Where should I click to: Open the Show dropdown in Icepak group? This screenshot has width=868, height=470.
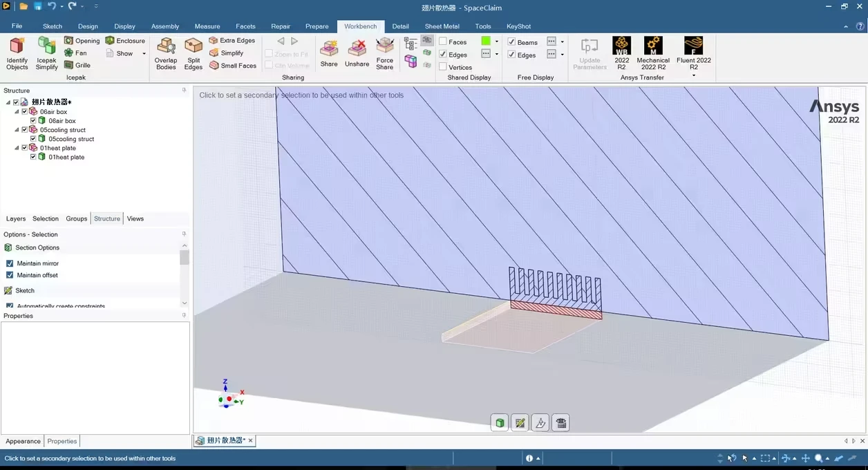pyautogui.click(x=144, y=53)
